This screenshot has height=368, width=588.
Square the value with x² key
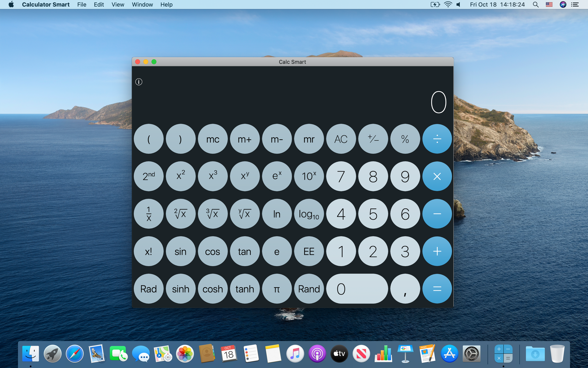(x=180, y=176)
